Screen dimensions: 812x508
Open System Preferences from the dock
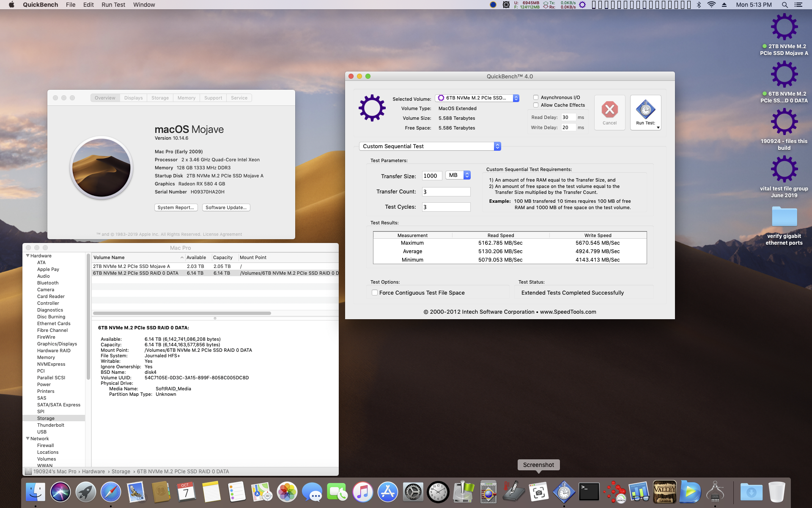pos(413,492)
